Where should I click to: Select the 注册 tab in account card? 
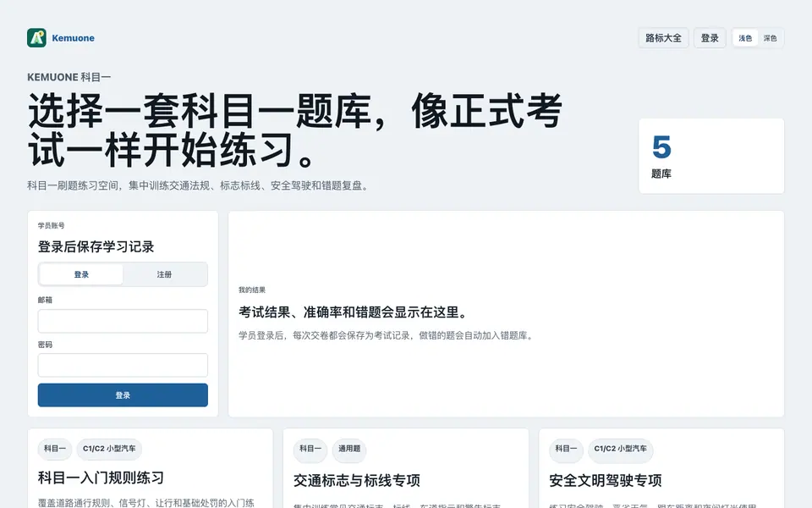point(164,274)
